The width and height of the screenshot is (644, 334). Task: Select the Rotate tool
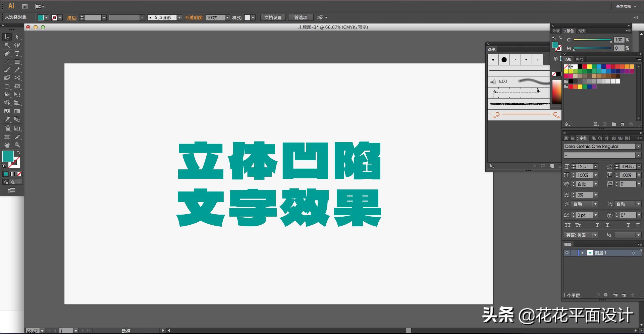click(7, 87)
